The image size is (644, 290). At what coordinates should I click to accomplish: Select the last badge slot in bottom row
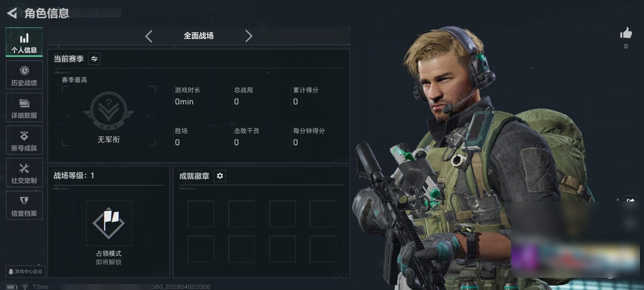[x=323, y=249]
